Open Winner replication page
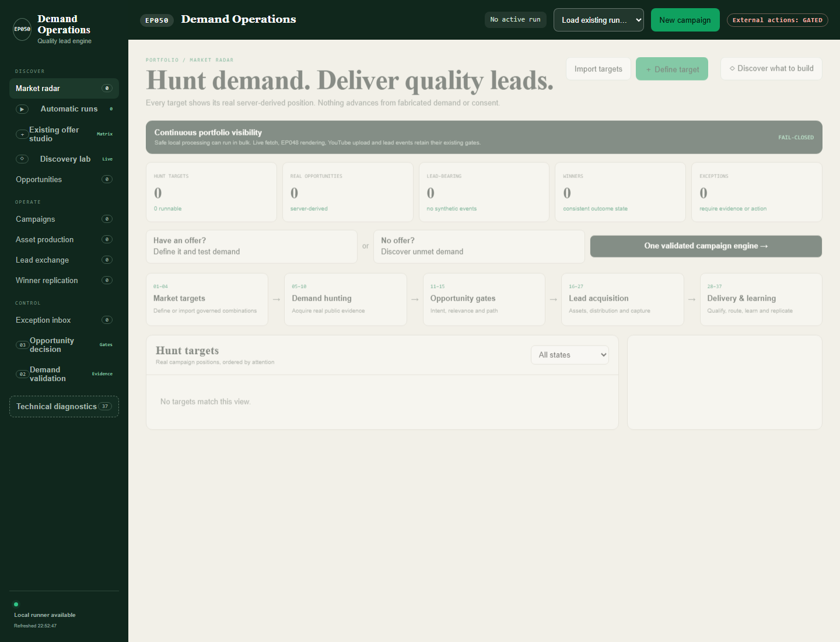Viewport: 840px width, 642px height. point(64,281)
